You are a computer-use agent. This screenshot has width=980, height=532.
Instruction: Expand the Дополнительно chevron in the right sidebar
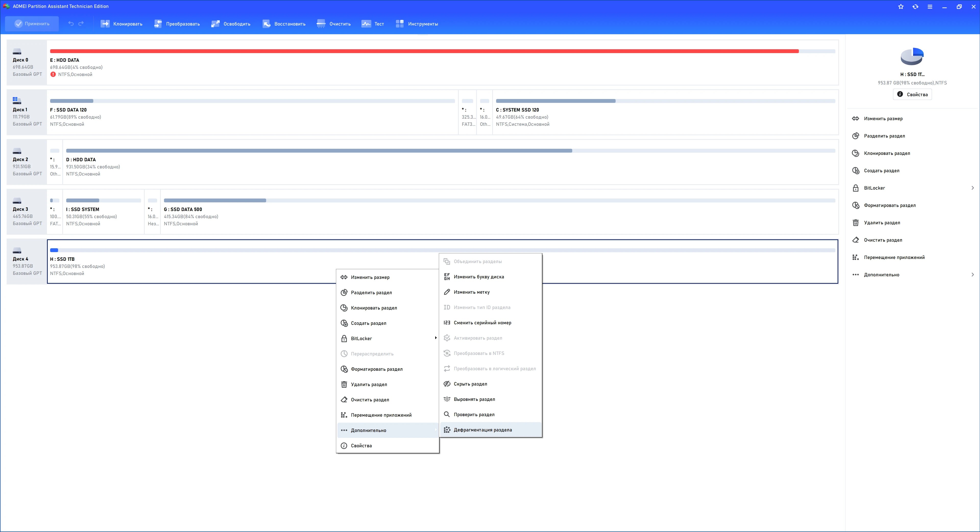click(972, 275)
